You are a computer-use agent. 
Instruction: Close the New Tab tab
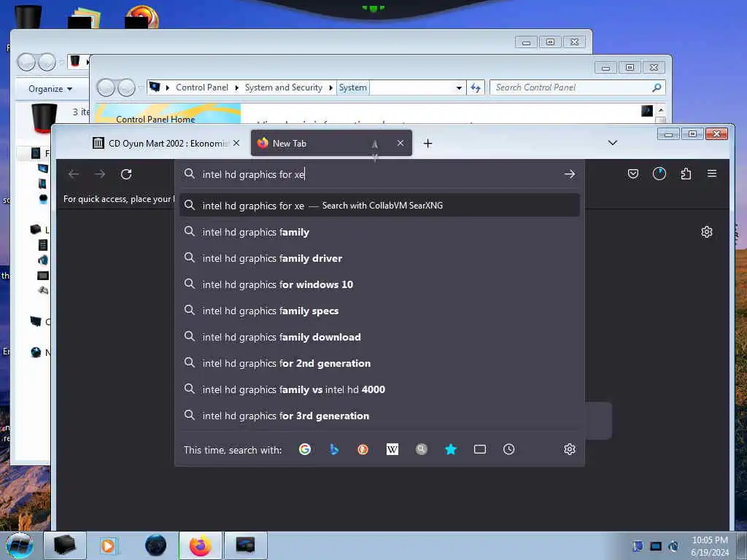click(x=400, y=143)
